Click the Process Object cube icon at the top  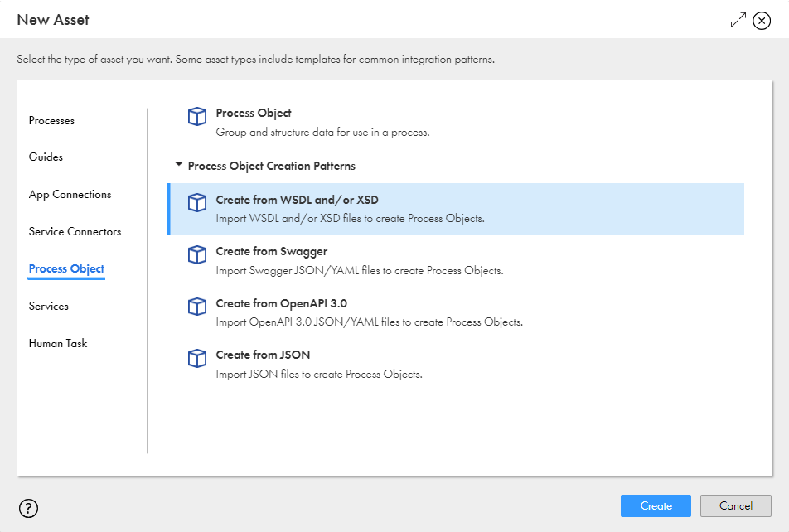(196, 116)
